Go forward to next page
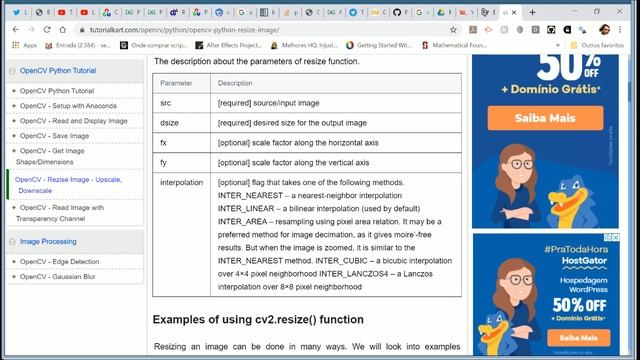The height and width of the screenshot is (360, 640). [x=31, y=30]
